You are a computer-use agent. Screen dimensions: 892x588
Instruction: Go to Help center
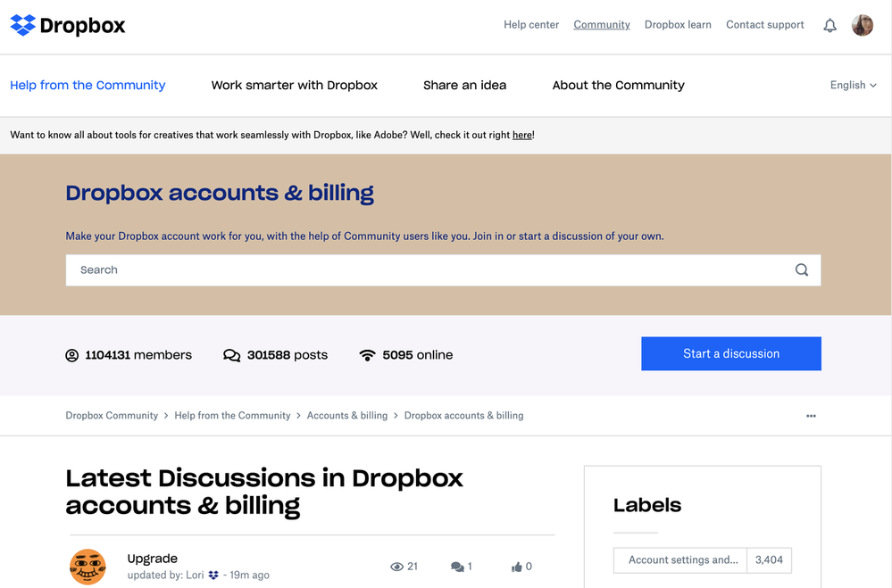pyautogui.click(x=530, y=24)
